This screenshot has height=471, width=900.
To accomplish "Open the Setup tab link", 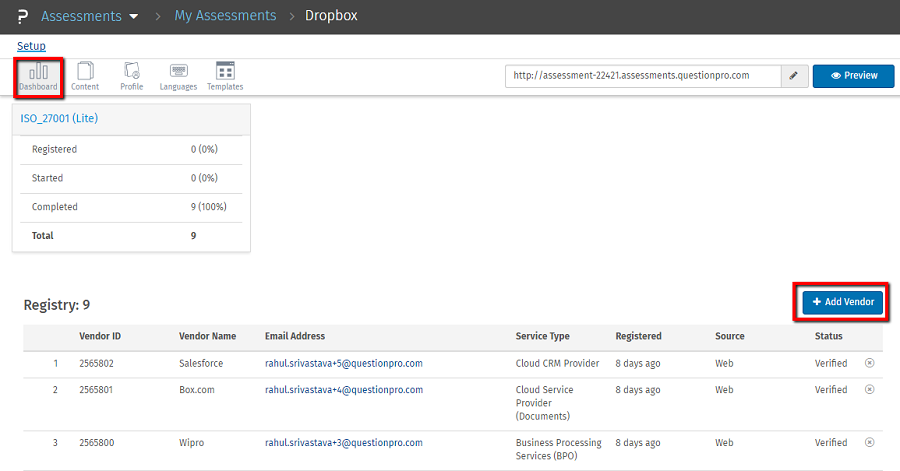I will (31, 47).
